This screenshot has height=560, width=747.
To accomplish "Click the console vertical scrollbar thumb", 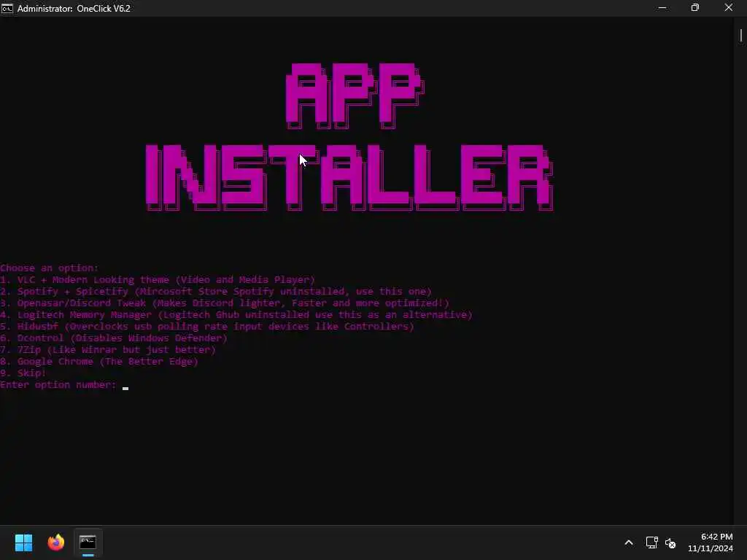I will pos(741,35).
